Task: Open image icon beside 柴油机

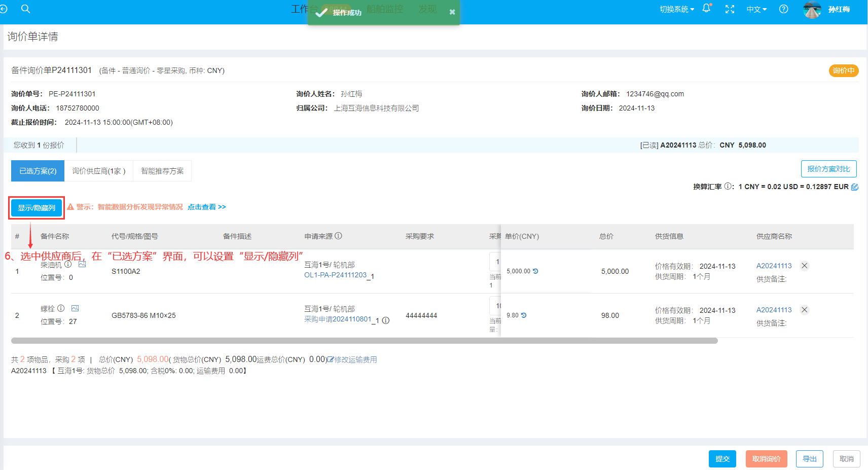Action: click(x=82, y=264)
